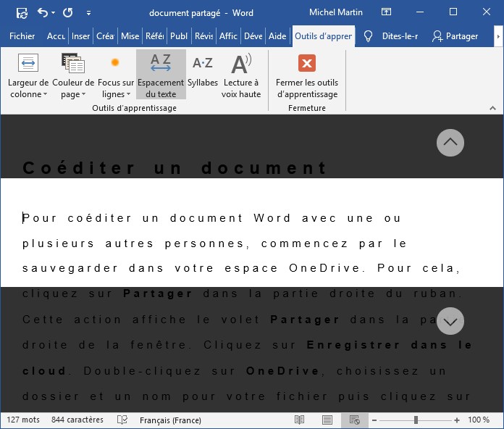The width and height of the screenshot is (504, 429).
Task: Expand the Focus sur lignes dropdown
Action: click(116, 94)
